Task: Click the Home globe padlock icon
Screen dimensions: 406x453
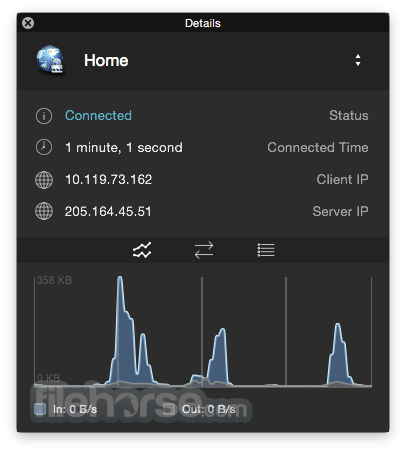Action: coord(50,60)
